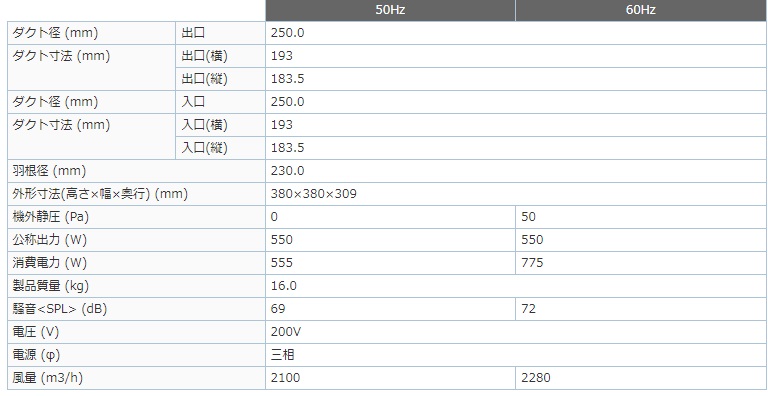Click the 出口(縦) 183.5 value
The image size is (768, 396).
(288, 79)
